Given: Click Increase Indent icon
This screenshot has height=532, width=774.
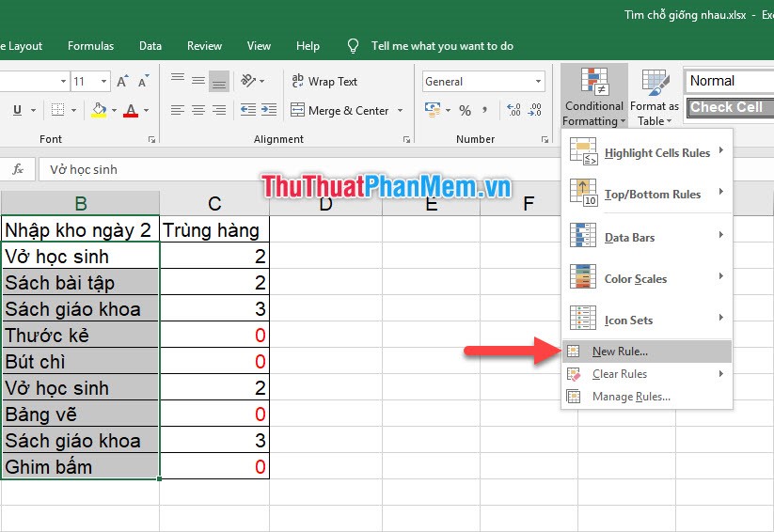Looking at the screenshot, I should coord(269,110).
